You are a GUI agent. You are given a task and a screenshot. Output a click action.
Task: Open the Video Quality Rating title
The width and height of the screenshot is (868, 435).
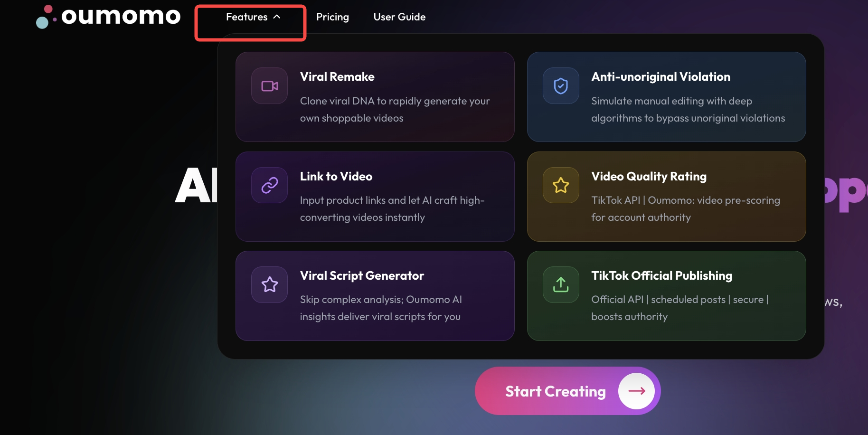click(x=649, y=177)
